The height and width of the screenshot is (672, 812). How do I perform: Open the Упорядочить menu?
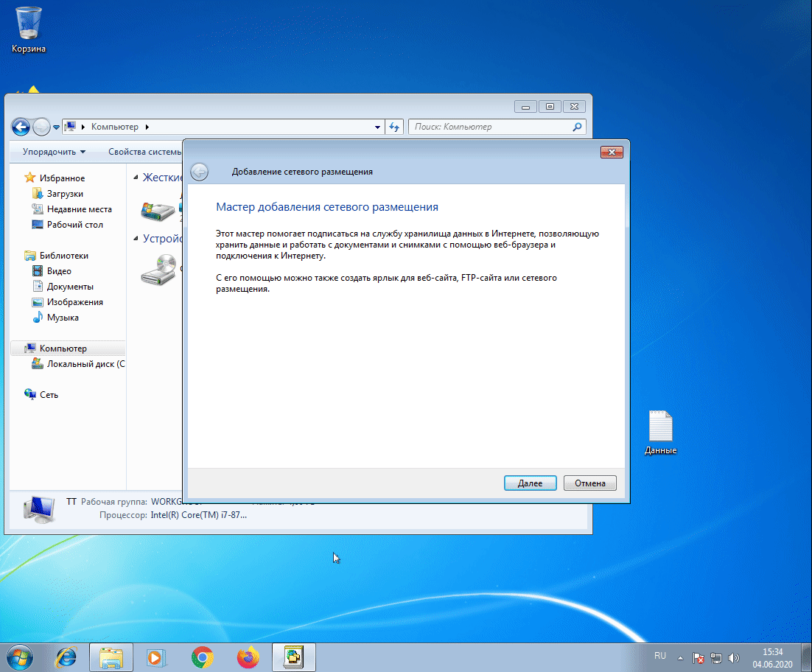54,152
